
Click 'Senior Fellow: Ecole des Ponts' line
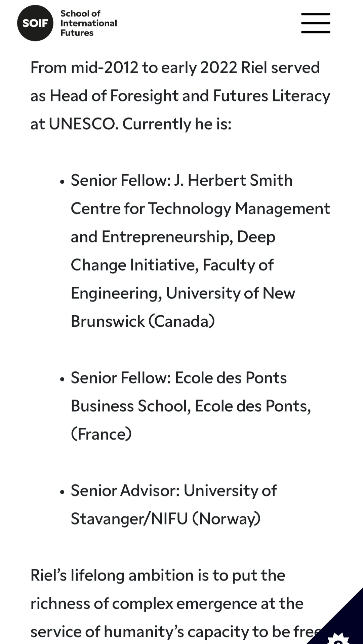pos(179,378)
